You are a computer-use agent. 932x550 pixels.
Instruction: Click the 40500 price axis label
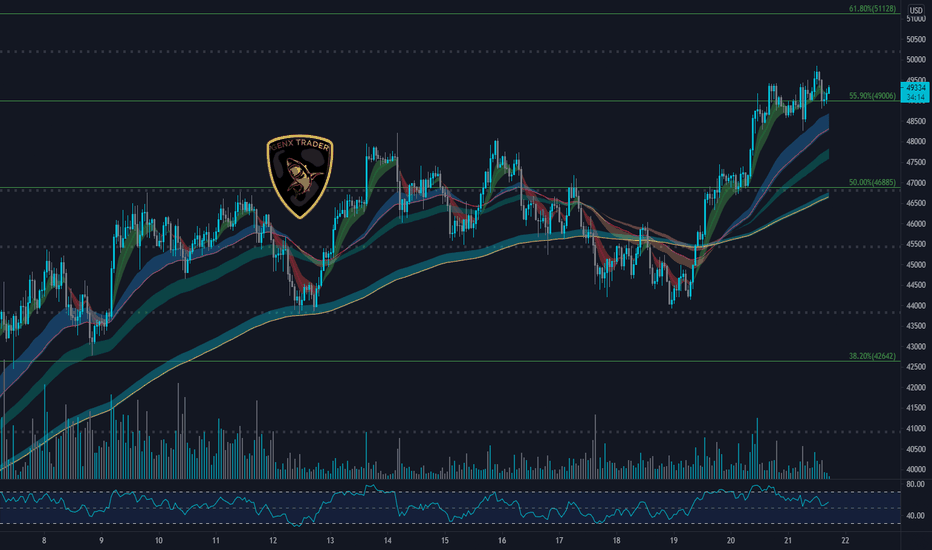(x=916, y=450)
